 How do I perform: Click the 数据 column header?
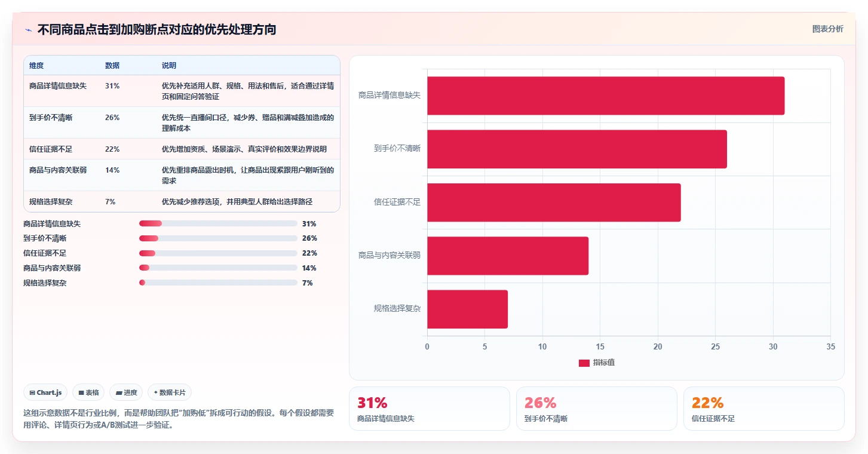112,66
